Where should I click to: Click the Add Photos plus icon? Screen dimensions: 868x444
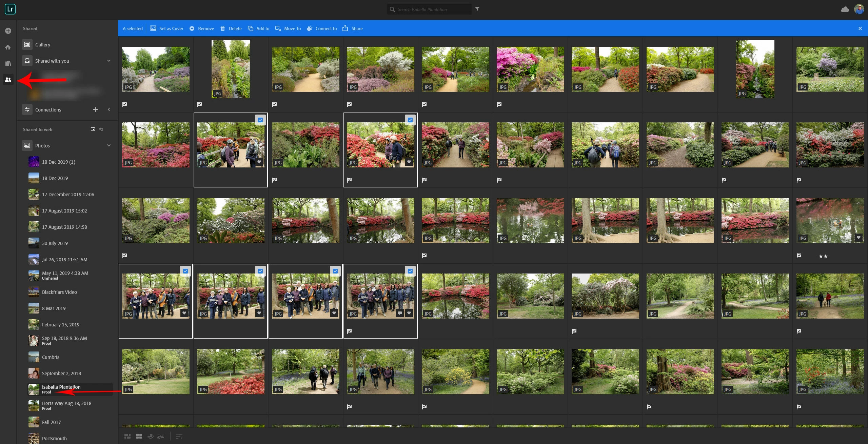pyautogui.click(x=8, y=31)
